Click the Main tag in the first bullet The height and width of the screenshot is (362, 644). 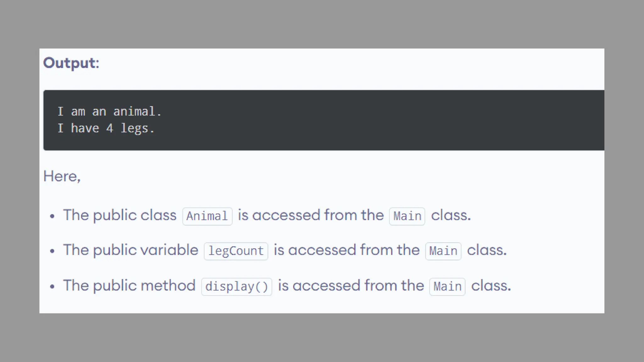click(407, 216)
